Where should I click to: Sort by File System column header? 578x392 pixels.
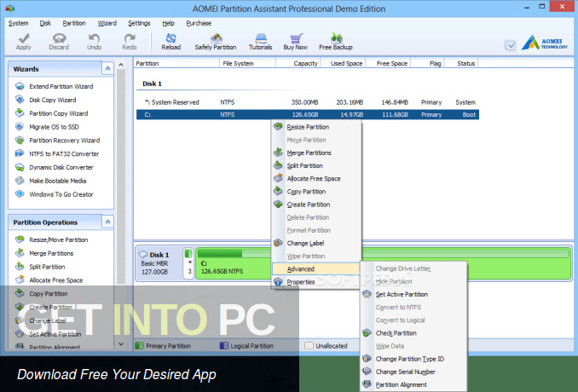(247, 63)
